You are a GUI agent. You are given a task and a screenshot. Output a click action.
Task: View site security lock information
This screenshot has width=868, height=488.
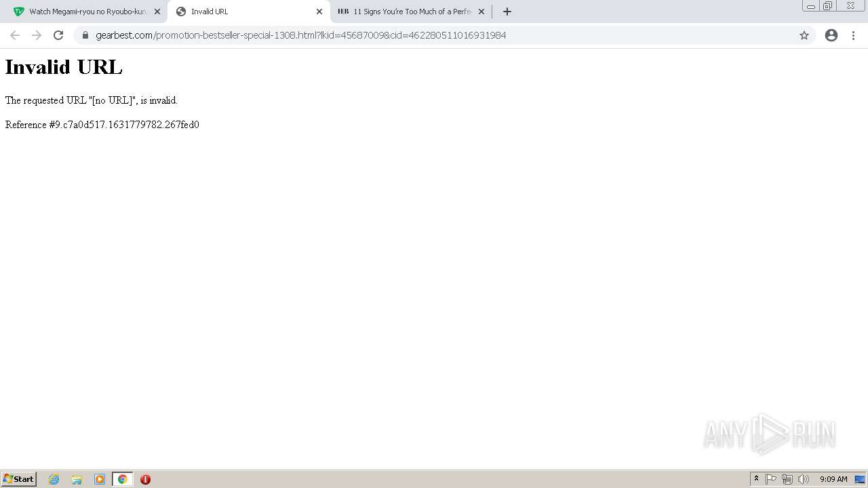(85, 35)
